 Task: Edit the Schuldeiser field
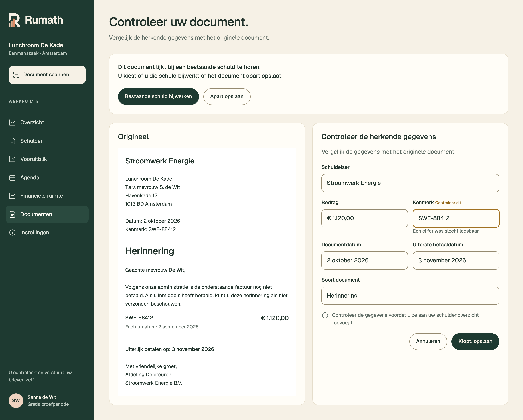click(410, 183)
